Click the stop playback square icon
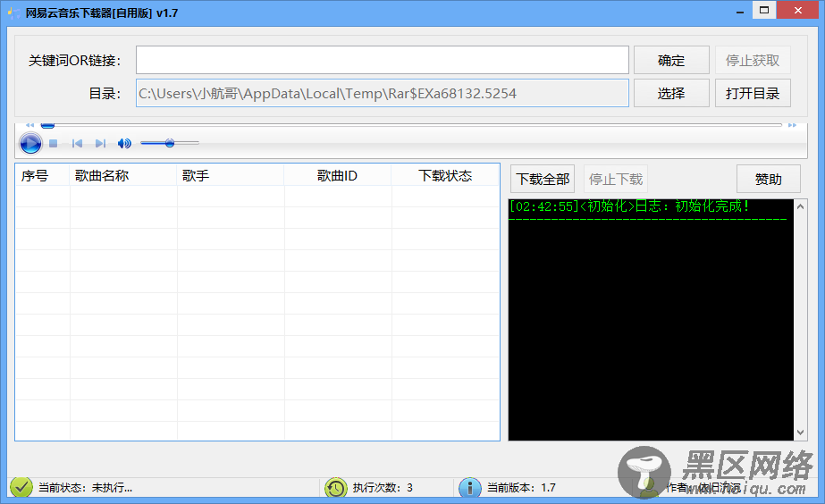 pos(53,143)
